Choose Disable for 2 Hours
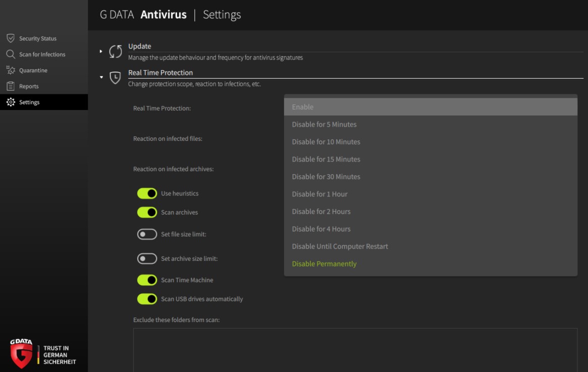Image resolution: width=588 pixels, height=372 pixels. click(x=431, y=211)
